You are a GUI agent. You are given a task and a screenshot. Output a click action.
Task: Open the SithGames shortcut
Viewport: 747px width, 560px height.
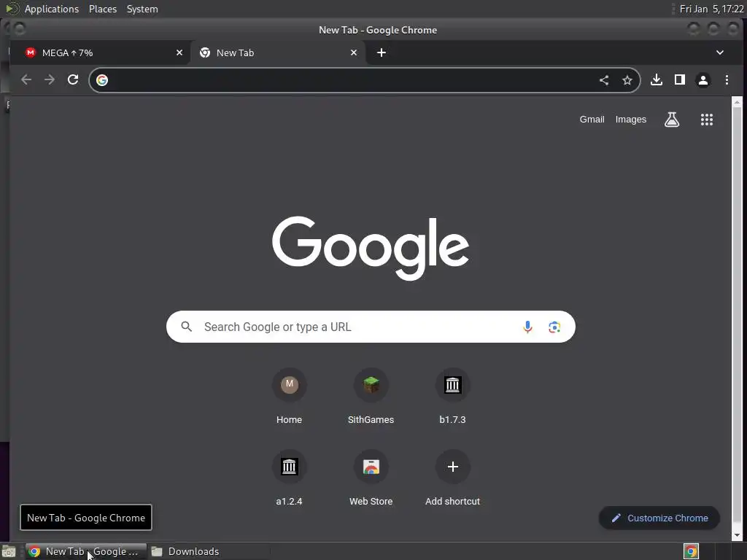click(371, 397)
